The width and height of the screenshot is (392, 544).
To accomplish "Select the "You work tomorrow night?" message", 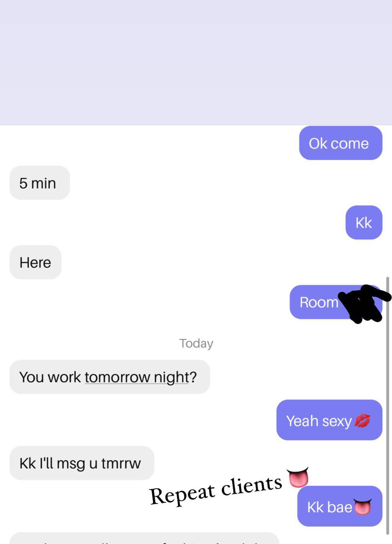I will (x=110, y=377).
